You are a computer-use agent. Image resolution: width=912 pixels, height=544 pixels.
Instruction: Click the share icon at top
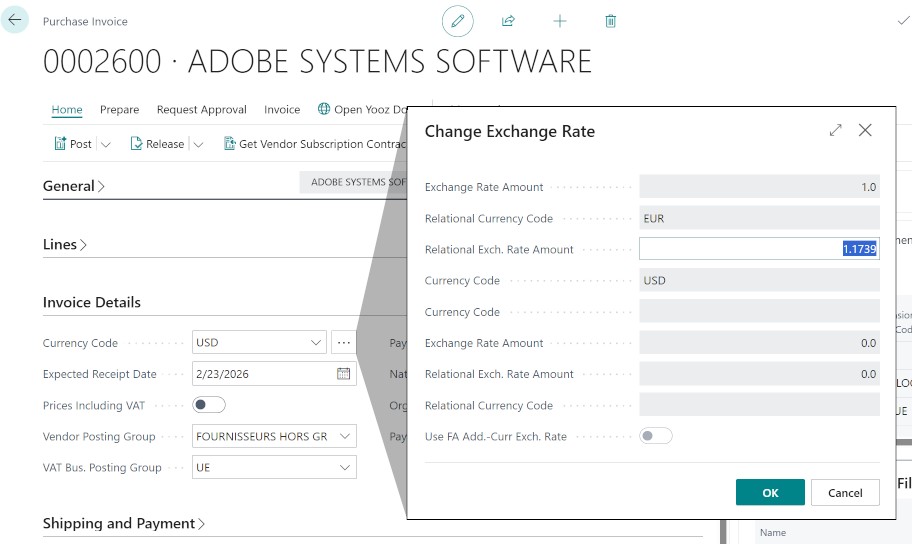508,21
